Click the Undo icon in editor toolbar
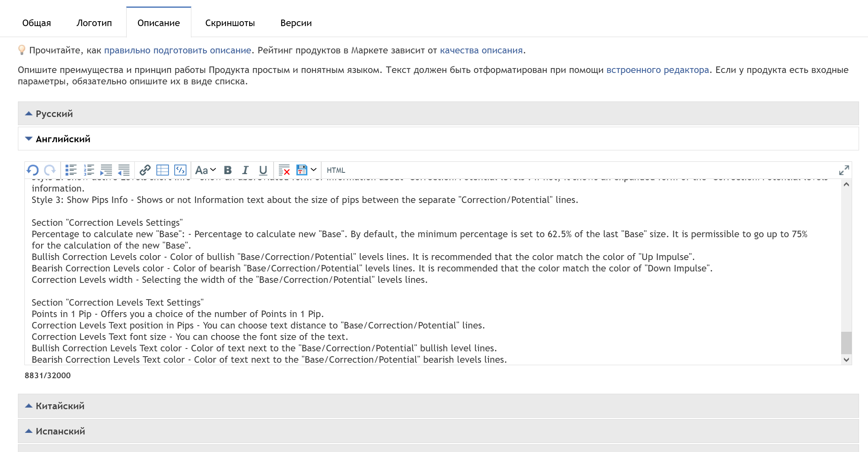The image size is (868, 452). click(x=33, y=170)
